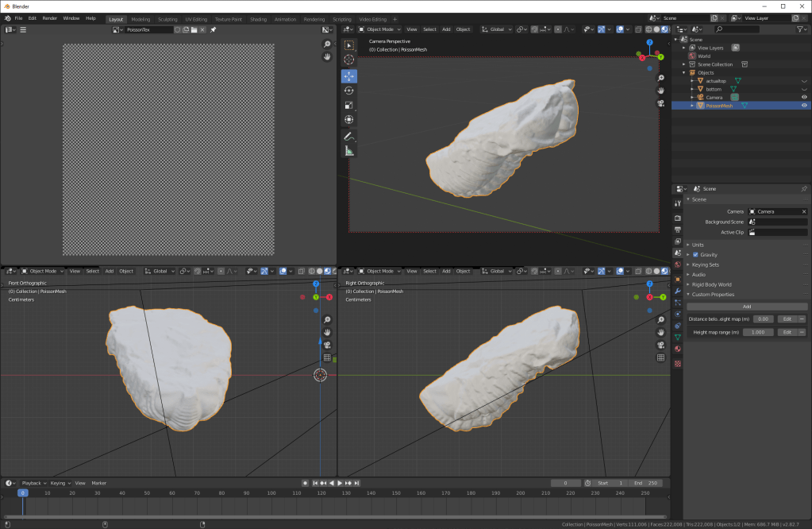Click the Add custom property button
The height and width of the screenshot is (529, 812).
746,306
